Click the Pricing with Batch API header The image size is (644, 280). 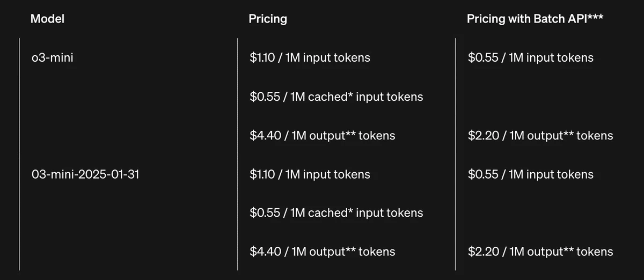click(x=535, y=19)
